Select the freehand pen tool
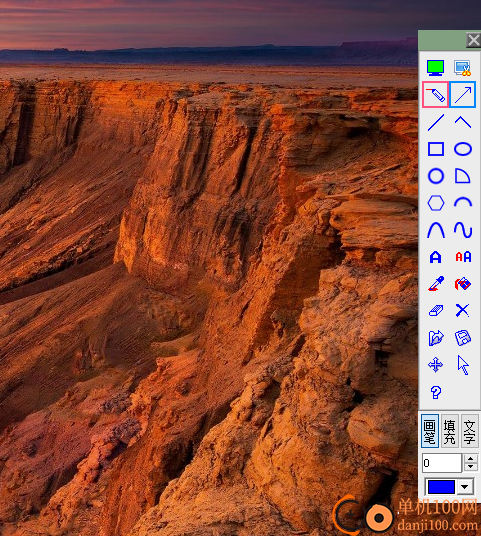This screenshot has height=536, width=481. point(435,95)
